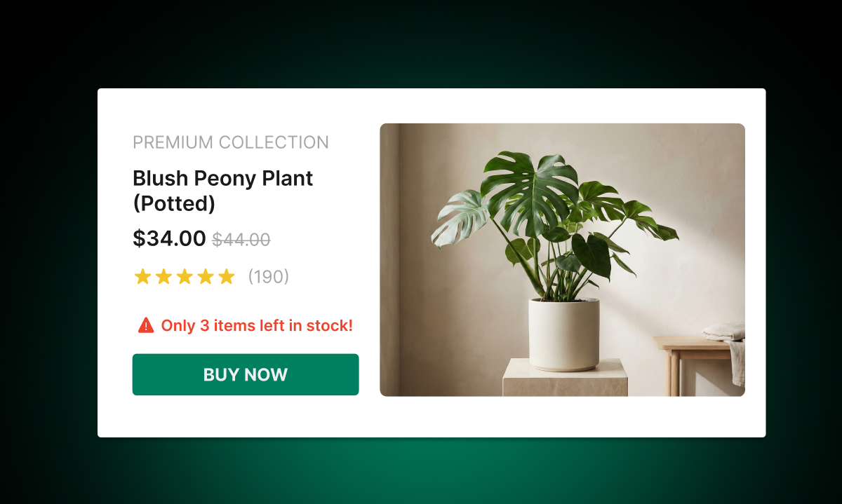
Task: Click the fifth rating star
Action: point(227,276)
